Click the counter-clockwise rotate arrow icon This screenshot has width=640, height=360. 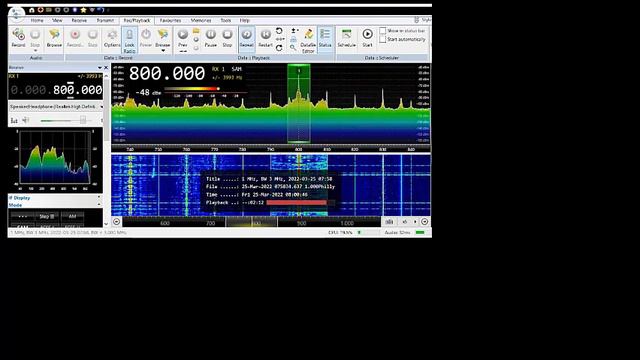click(279, 31)
